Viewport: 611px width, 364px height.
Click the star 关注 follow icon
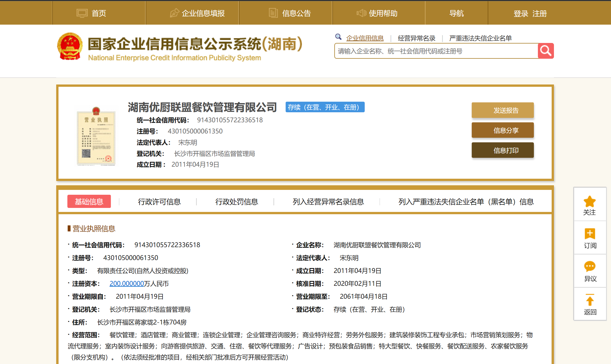click(x=589, y=202)
